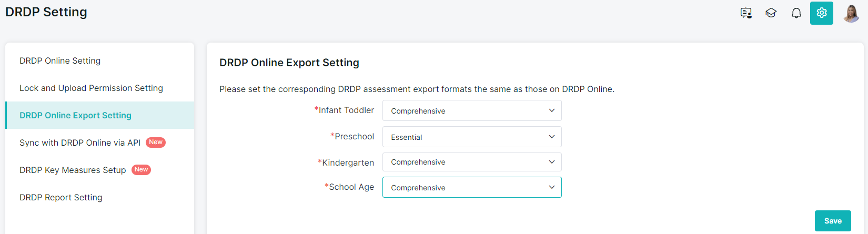Viewport: 868px width, 234px height.
Task: Go to Lock and Upload Permission Setting
Action: (91, 88)
